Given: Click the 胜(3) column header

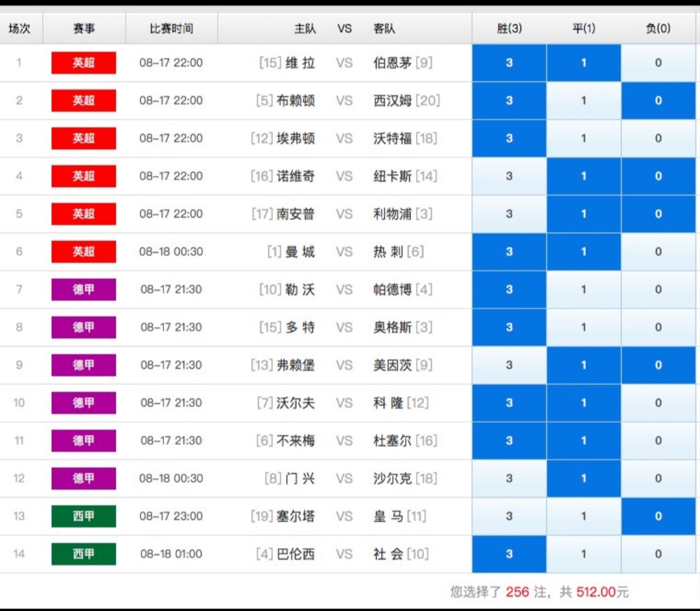Looking at the screenshot, I should [x=509, y=28].
